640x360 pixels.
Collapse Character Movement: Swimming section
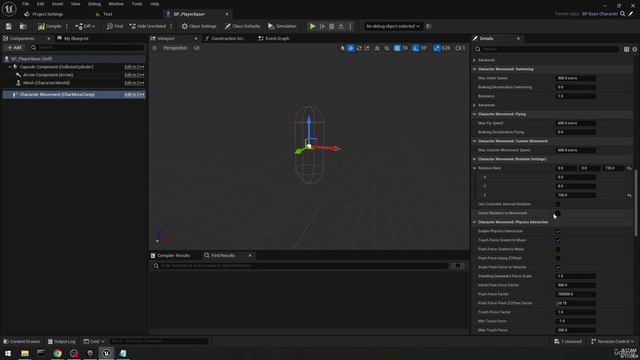[x=474, y=69]
